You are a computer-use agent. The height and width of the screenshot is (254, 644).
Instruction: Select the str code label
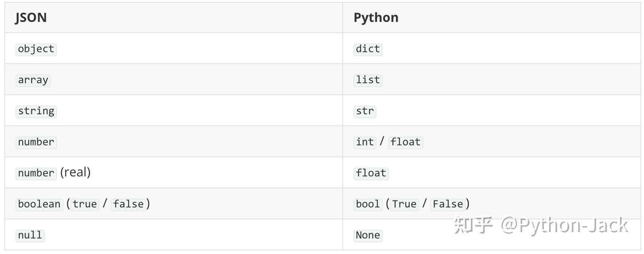pyautogui.click(x=365, y=111)
